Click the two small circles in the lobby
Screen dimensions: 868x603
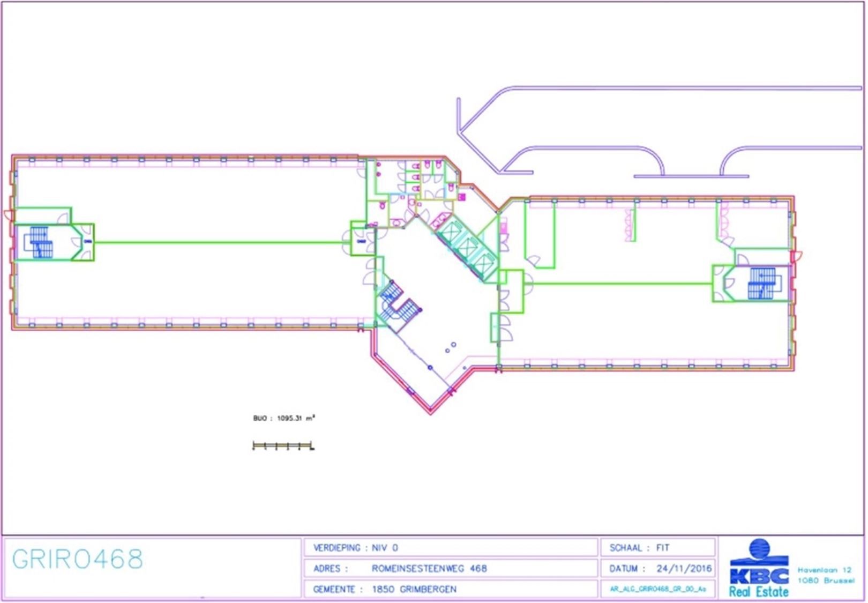[450, 347]
